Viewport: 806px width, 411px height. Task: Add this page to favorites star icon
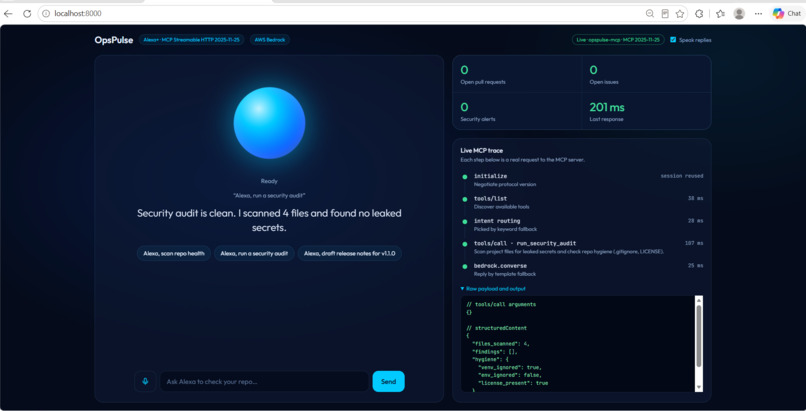coord(680,14)
